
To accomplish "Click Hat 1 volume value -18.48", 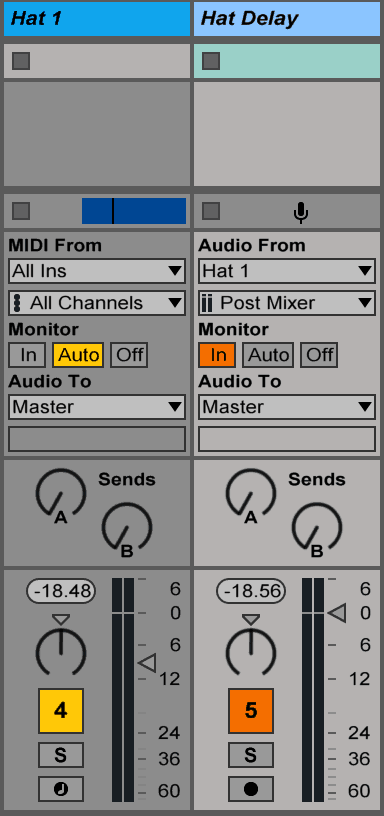I will point(61,591).
